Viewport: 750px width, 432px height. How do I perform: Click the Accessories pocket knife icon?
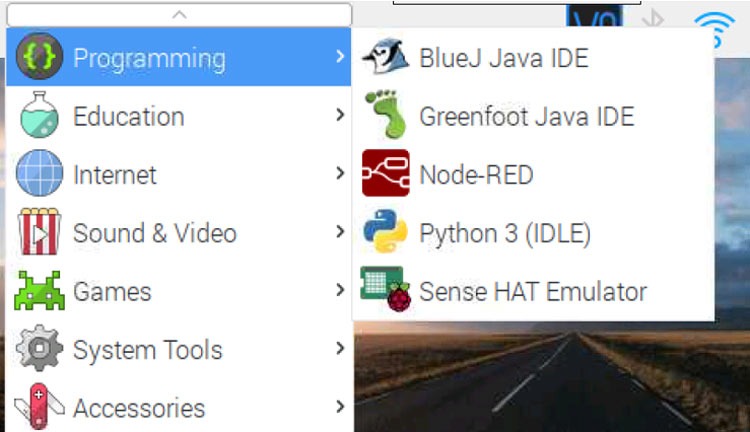click(39, 407)
